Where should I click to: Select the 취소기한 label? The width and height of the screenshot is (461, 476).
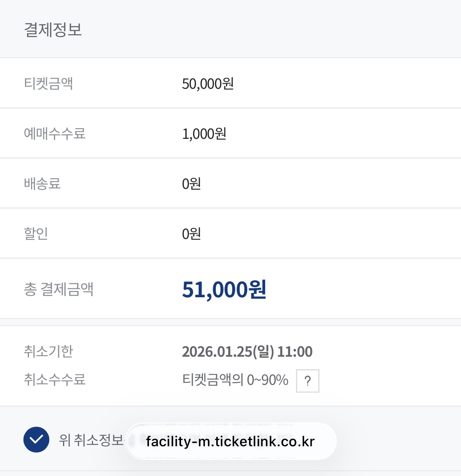(48, 351)
